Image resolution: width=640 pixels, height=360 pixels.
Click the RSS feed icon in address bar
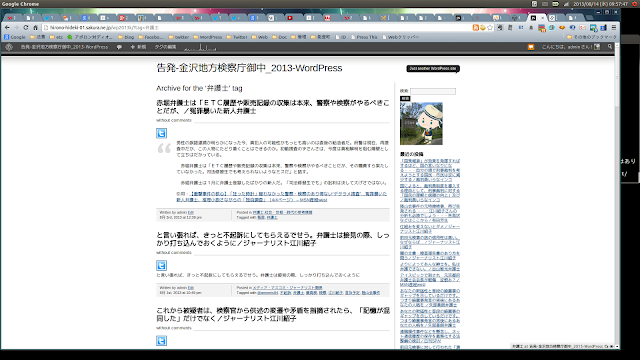(476, 27)
